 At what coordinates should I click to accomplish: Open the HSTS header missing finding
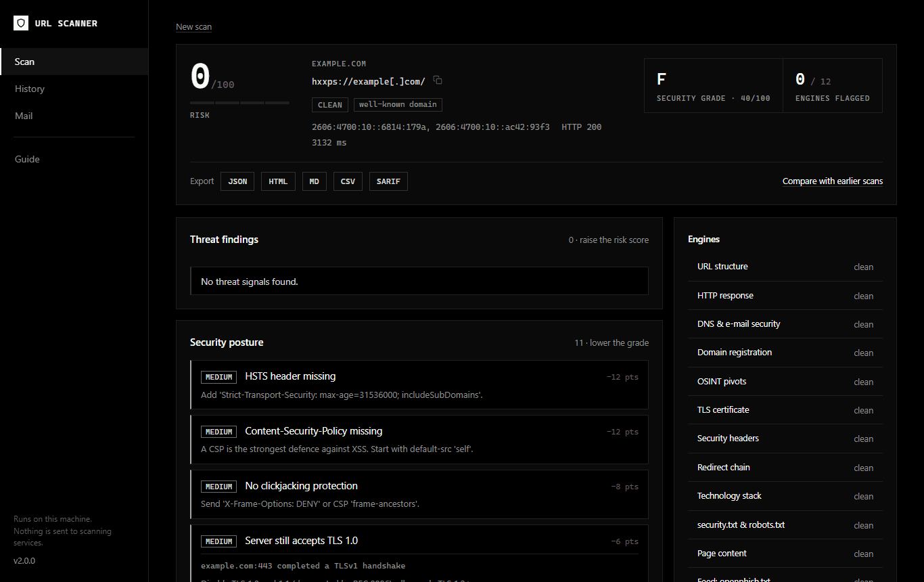[x=419, y=385]
